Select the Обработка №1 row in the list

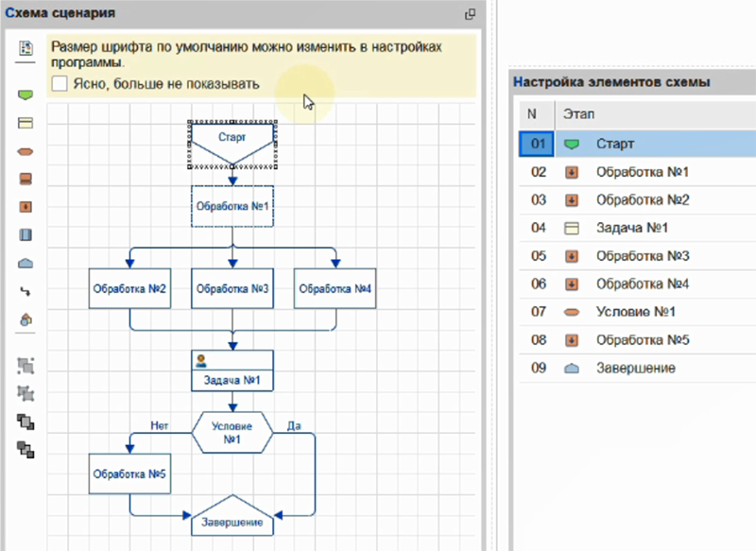pyautogui.click(x=637, y=172)
